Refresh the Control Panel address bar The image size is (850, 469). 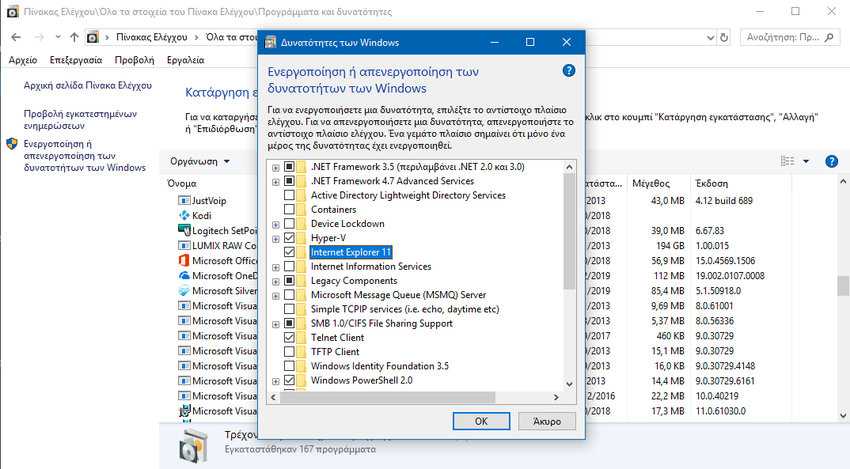pyautogui.click(x=724, y=37)
